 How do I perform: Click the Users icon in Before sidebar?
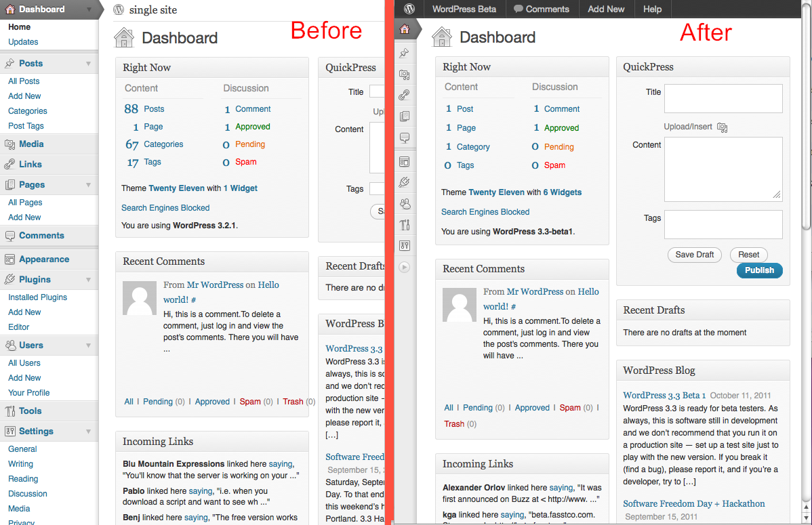[10, 345]
